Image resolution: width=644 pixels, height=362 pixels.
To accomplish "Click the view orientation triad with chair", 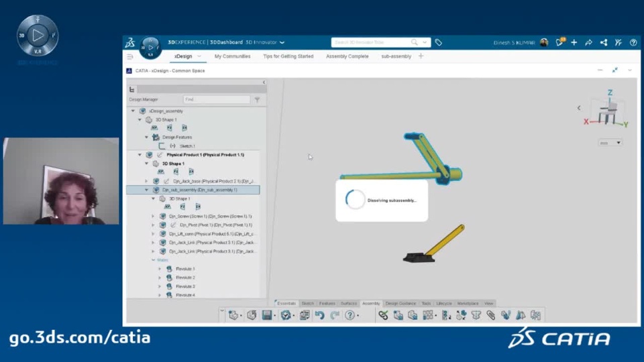I will click(x=606, y=109).
